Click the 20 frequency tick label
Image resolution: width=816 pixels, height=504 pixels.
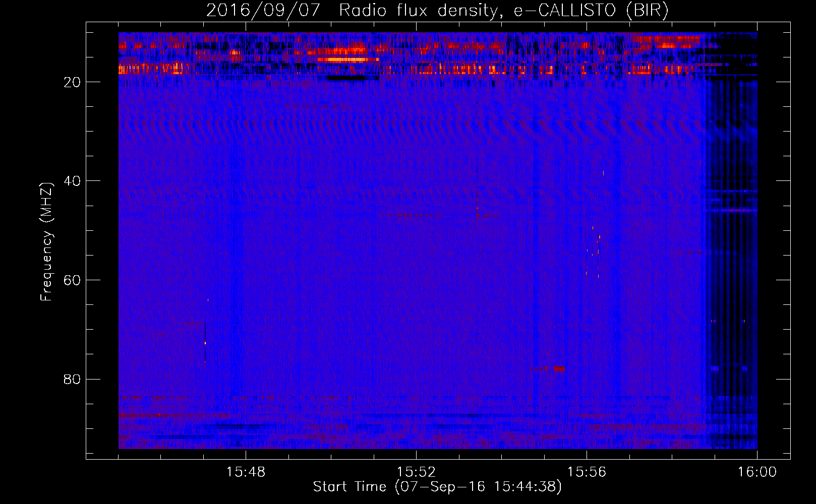tap(72, 82)
